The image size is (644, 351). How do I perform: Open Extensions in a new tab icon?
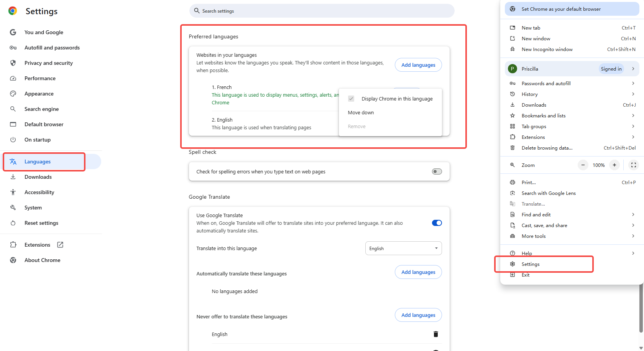pos(60,244)
